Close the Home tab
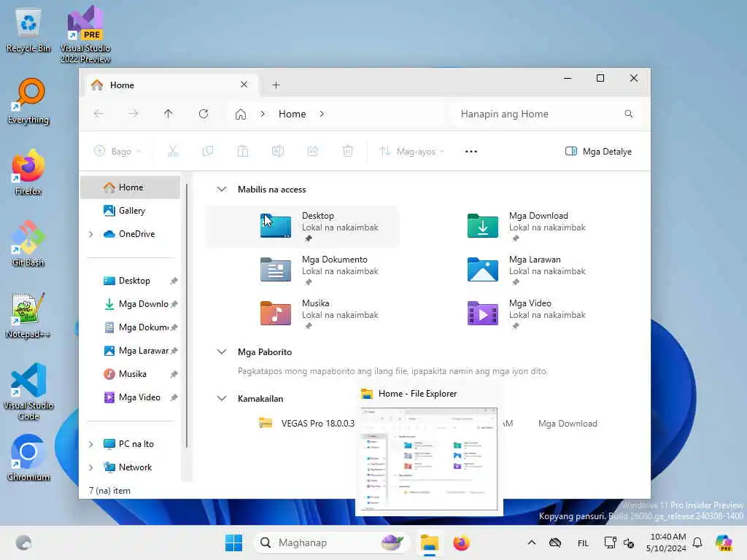Image resolution: width=747 pixels, height=560 pixels. point(244,85)
